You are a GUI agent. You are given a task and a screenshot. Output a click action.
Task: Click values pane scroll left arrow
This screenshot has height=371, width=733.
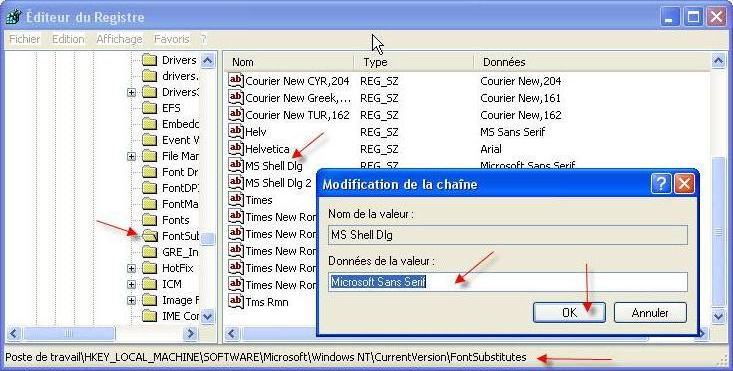(x=232, y=334)
